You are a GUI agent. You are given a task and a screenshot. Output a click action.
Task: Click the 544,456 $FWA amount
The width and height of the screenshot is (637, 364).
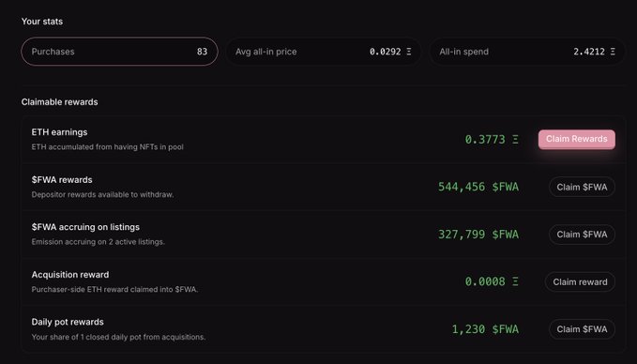[x=478, y=187]
